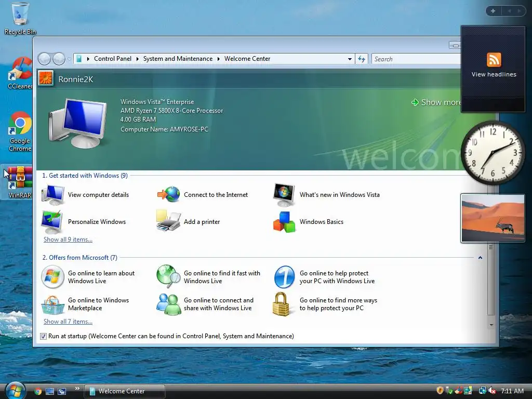Select the CCleaner desktop shortcut
The image size is (532, 399).
[20, 73]
